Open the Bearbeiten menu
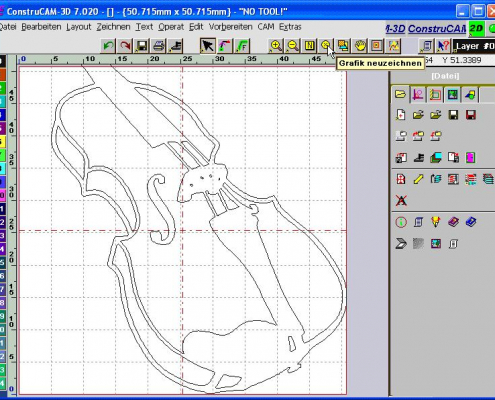Viewport: 495px width, 400px height. pos(41,27)
